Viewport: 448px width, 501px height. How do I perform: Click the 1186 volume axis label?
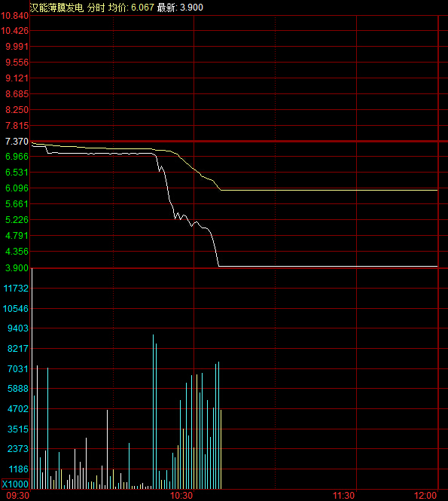(x=19, y=469)
